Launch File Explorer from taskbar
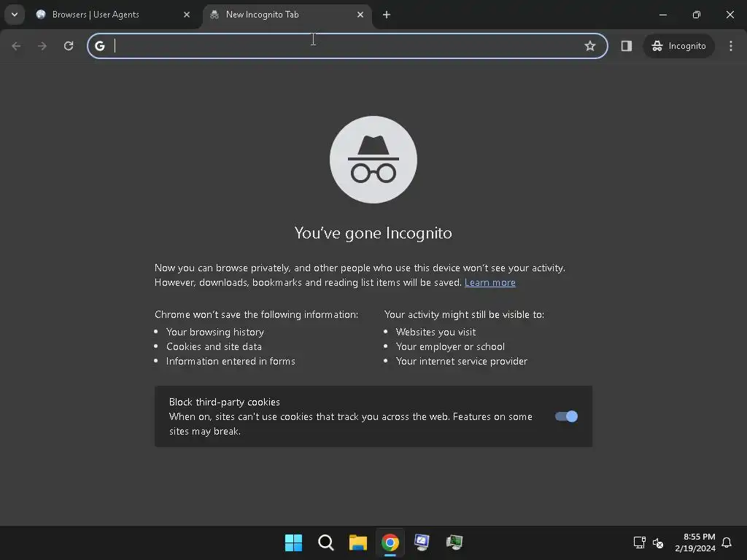747x560 pixels. (x=357, y=542)
